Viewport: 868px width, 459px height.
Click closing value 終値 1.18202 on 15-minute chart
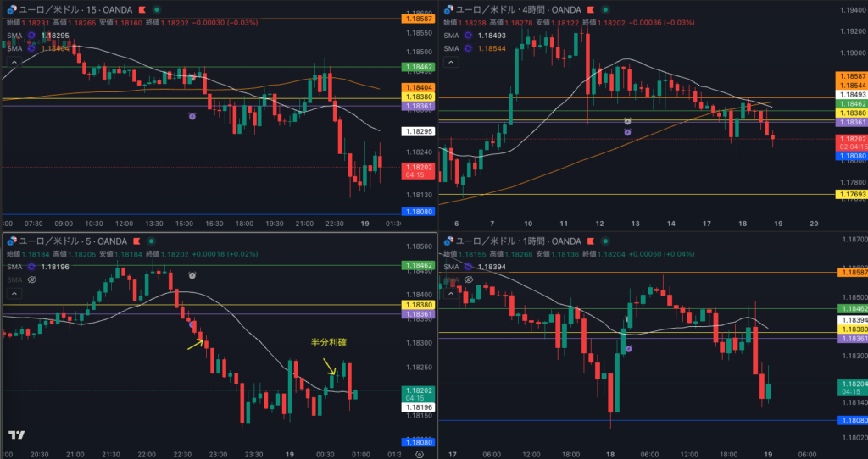click(x=166, y=23)
